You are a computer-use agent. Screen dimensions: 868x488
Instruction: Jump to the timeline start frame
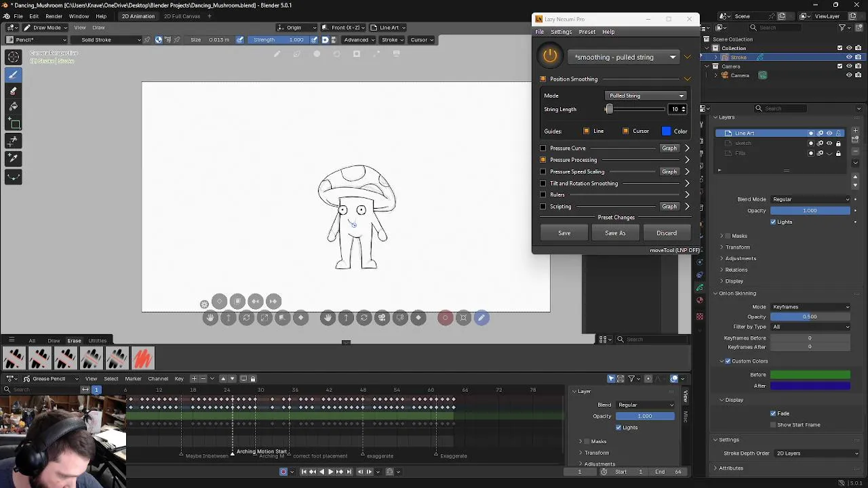coord(304,472)
